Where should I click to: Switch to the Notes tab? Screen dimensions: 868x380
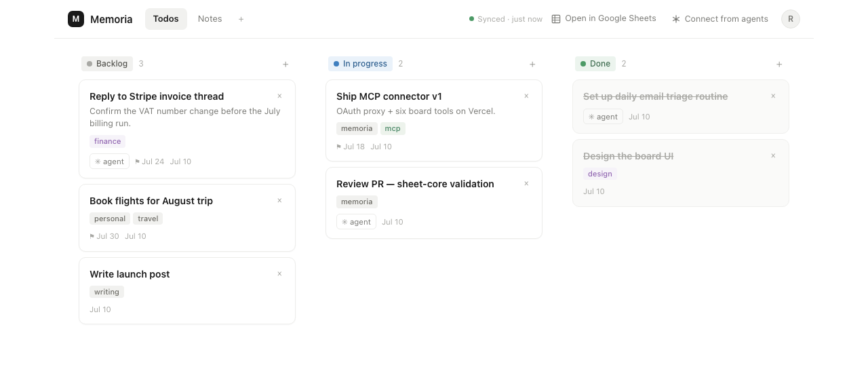pos(210,19)
